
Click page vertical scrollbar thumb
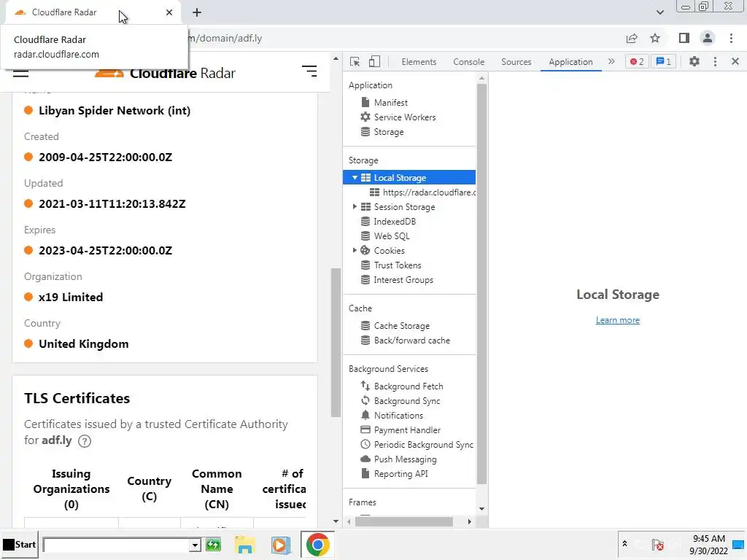(x=336, y=343)
